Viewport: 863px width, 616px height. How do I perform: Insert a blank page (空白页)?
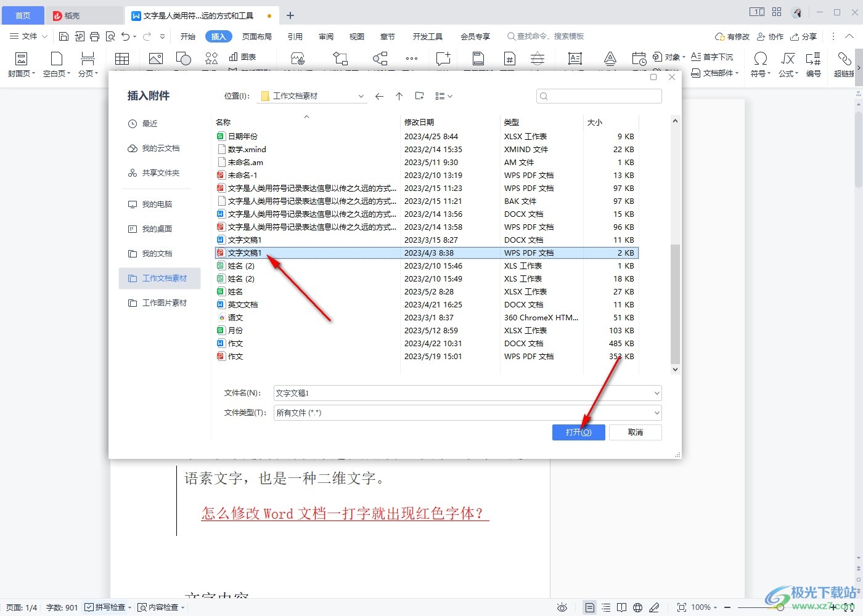pyautogui.click(x=57, y=65)
